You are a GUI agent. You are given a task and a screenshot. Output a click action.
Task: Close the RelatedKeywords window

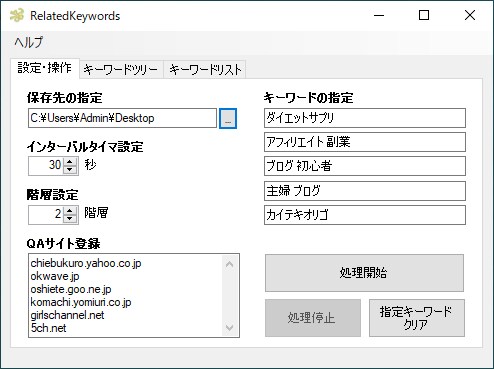(x=470, y=15)
